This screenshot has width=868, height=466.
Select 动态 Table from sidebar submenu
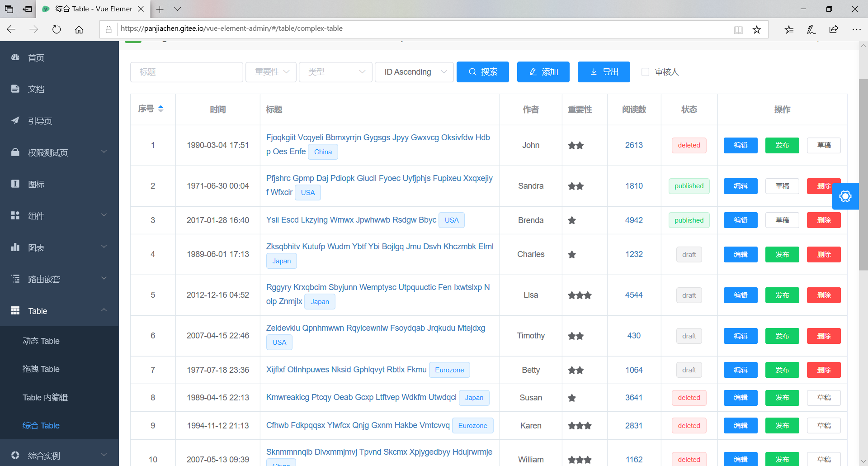(x=41, y=341)
